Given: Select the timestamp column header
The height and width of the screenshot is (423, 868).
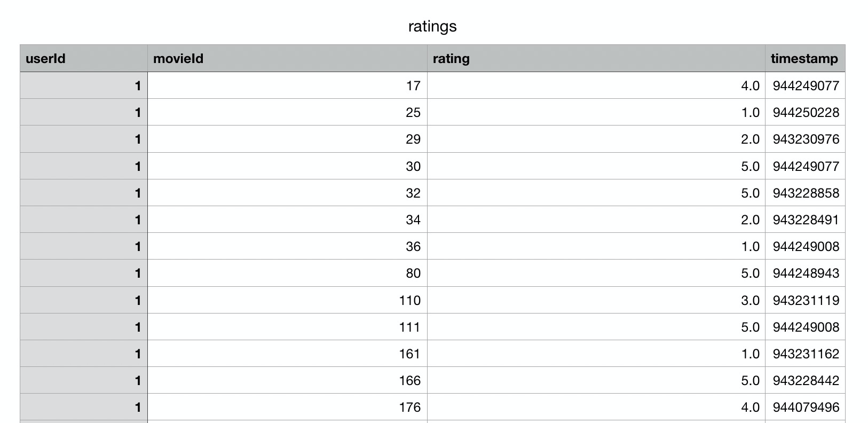Looking at the screenshot, I should [x=805, y=58].
